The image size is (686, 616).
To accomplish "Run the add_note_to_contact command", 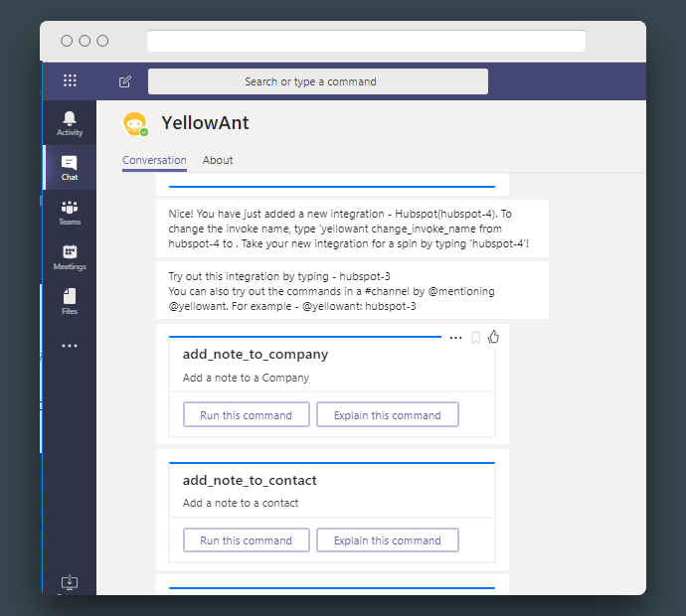I will [x=247, y=539].
